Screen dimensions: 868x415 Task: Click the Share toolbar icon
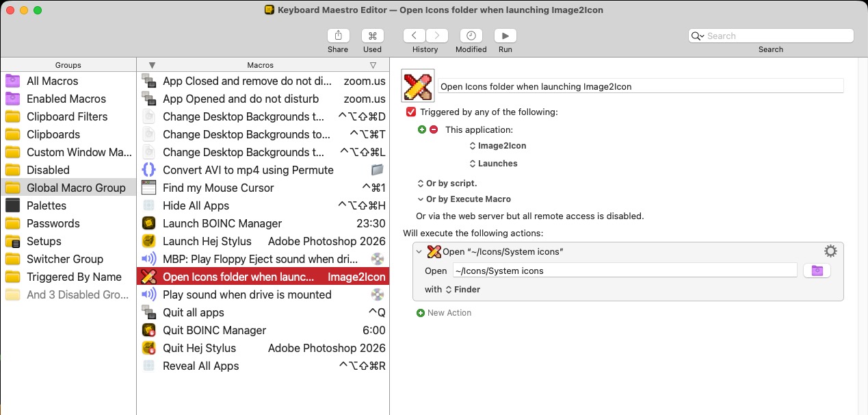pos(337,36)
